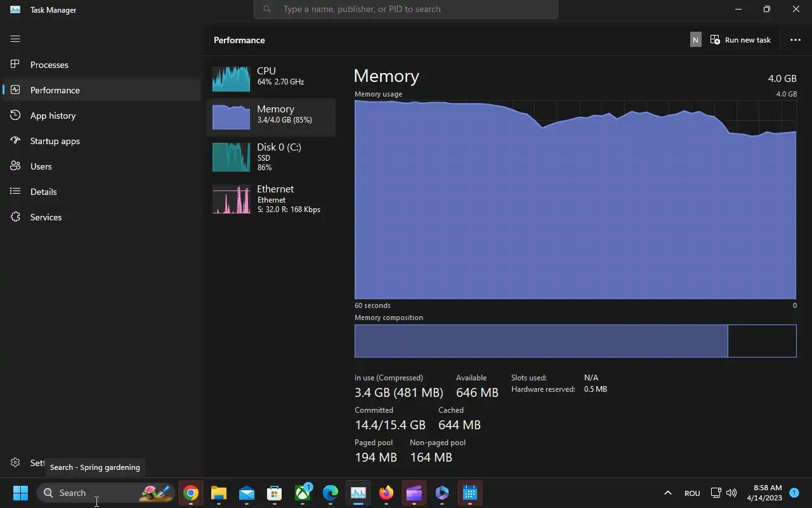Click the 164 MB non-paged pool value

(431, 457)
